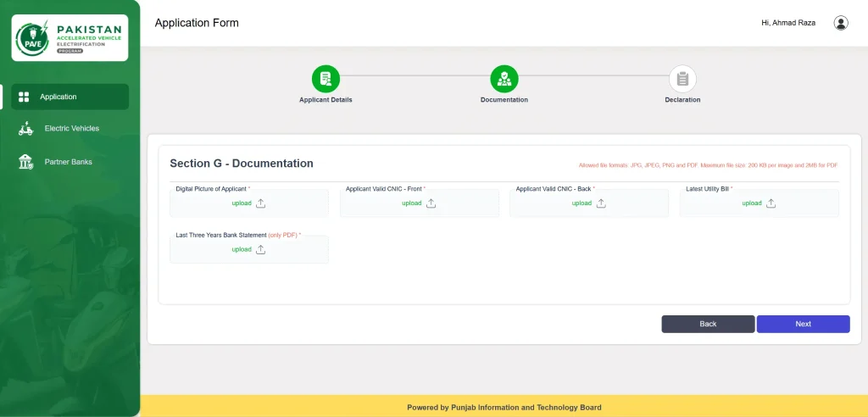868x417 pixels.
Task: Click upload icon for Latest Utility Bill
Action: tap(771, 203)
